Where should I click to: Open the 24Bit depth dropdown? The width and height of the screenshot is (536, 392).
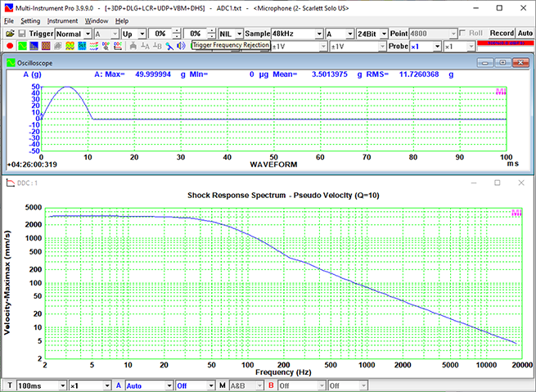382,33
